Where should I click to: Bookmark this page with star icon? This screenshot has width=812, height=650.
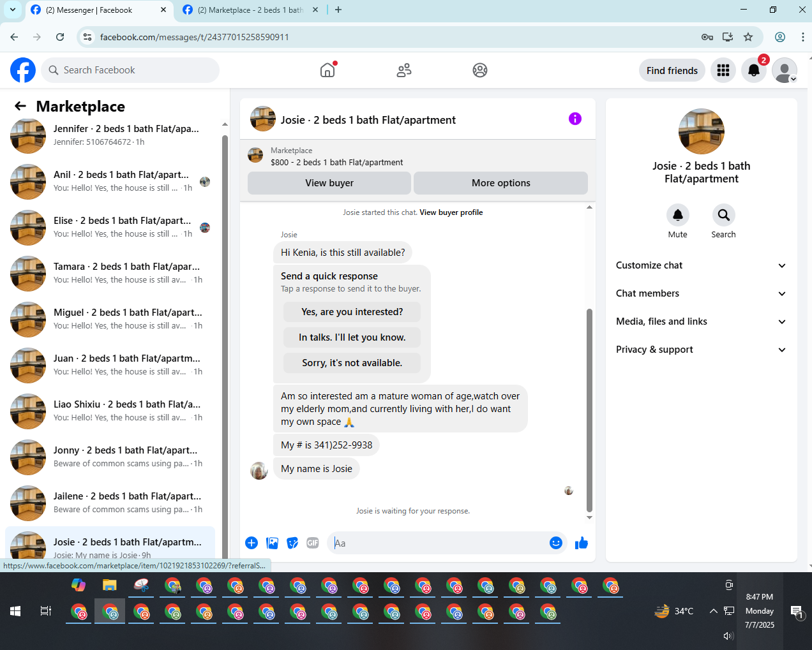(748, 37)
